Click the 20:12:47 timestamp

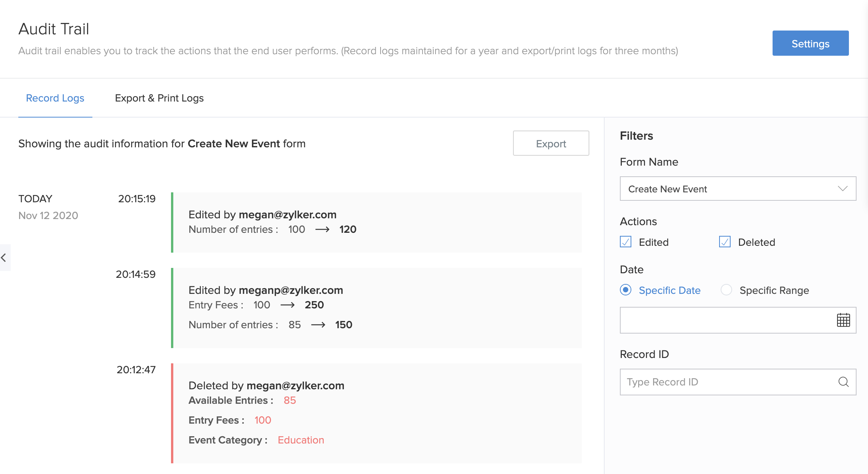click(x=136, y=369)
